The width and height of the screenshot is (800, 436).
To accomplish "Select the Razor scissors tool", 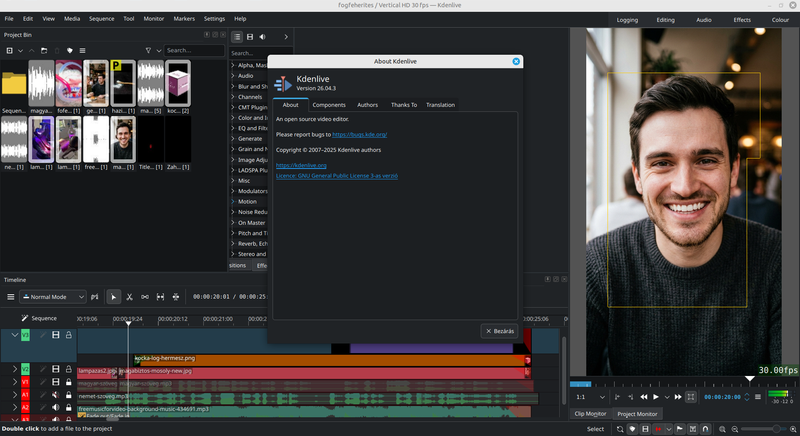I will click(130, 297).
